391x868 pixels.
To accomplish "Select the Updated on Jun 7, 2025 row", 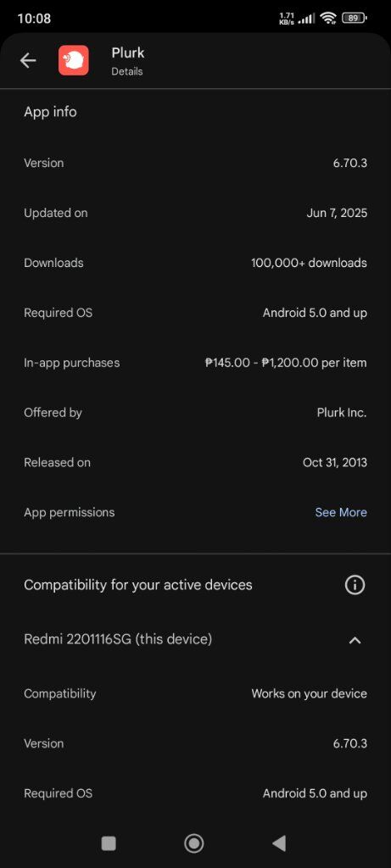I will coord(195,213).
